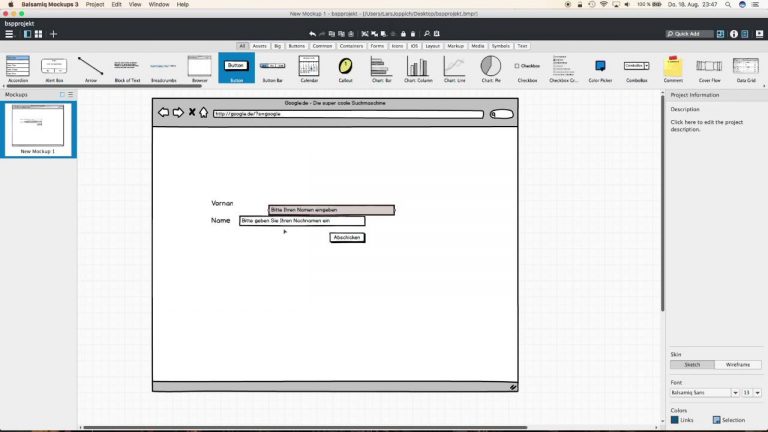Add a new mockup with the plus icon
The width and height of the screenshot is (768, 432).
click(x=53, y=34)
